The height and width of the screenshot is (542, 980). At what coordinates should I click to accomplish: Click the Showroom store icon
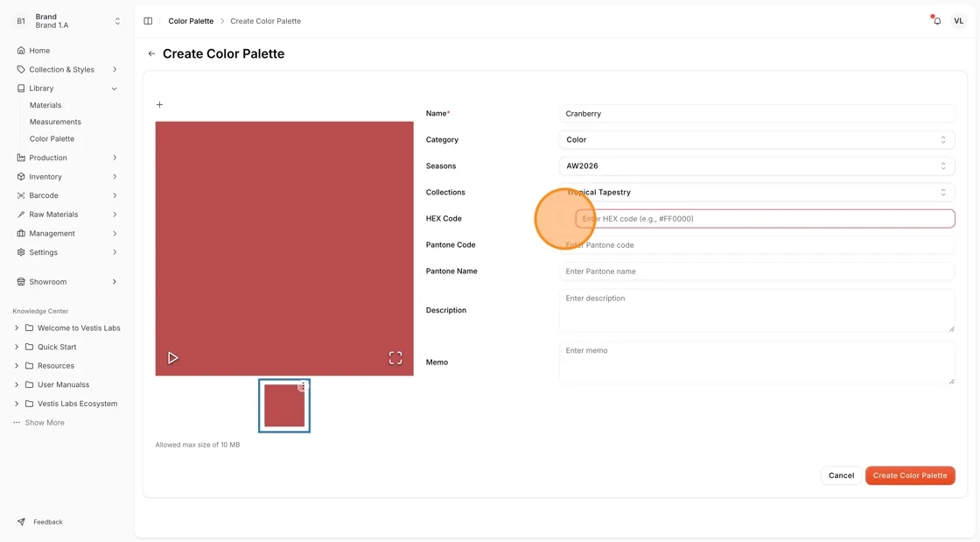21,281
